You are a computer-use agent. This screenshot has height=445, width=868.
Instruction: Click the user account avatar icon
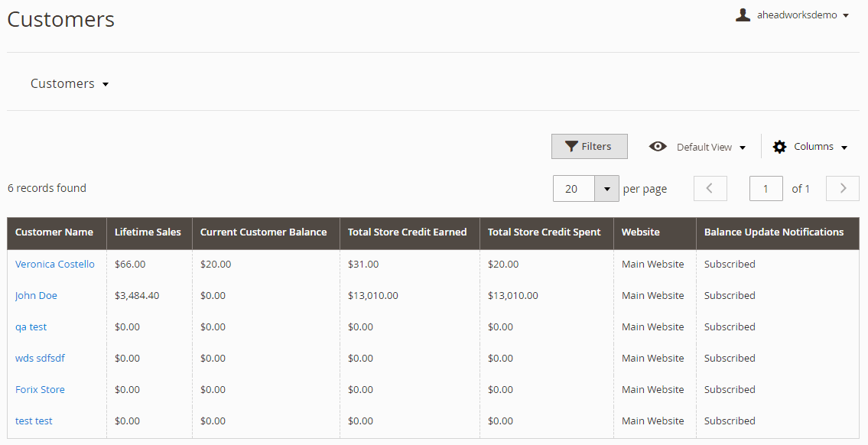coord(743,15)
